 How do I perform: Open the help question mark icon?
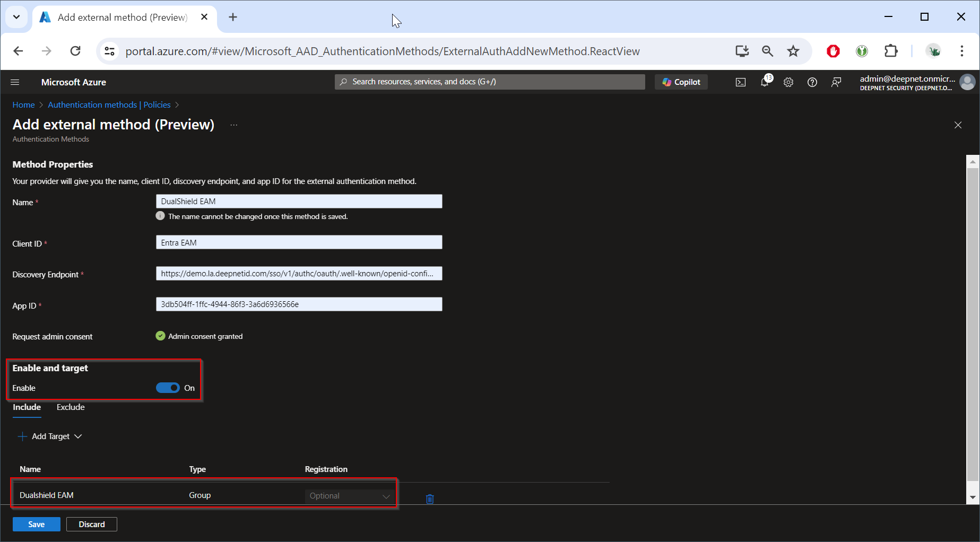pyautogui.click(x=812, y=82)
